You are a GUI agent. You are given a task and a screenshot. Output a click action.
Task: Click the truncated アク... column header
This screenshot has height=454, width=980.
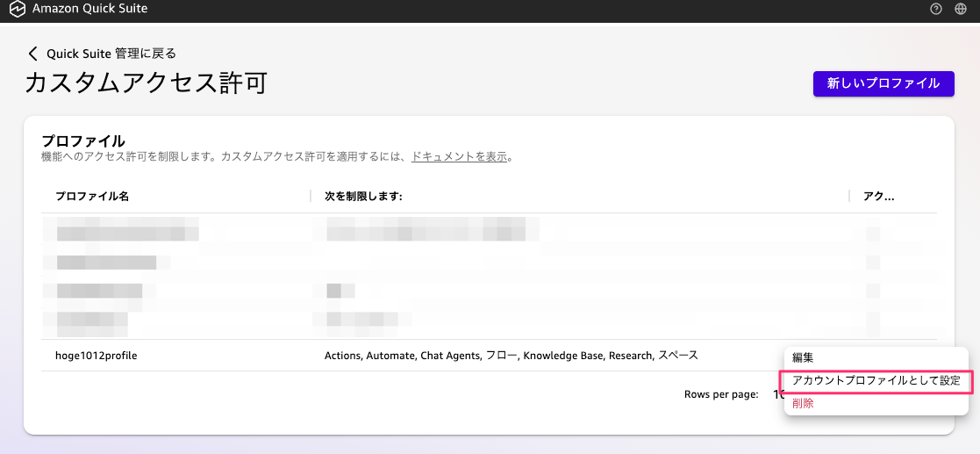click(x=879, y=197)
